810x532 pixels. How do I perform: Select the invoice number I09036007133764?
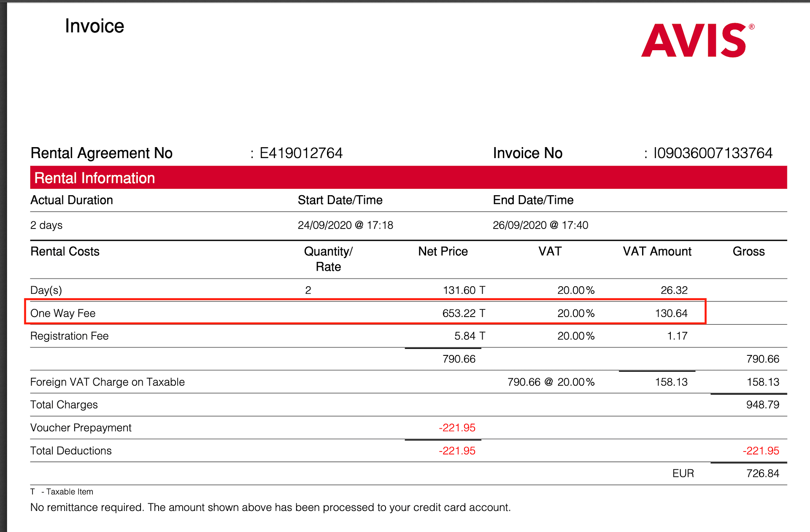click(713, 153)
